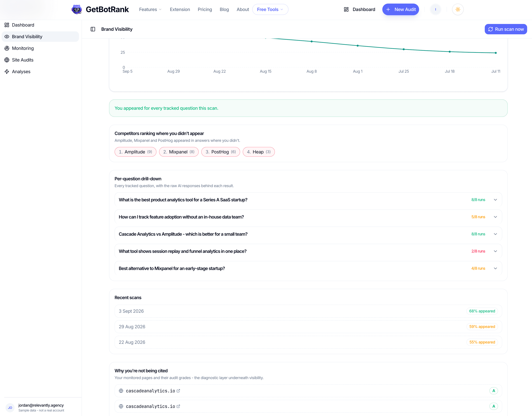
Task: Click the plus icon on New Audit
Action: coord(388,10)
